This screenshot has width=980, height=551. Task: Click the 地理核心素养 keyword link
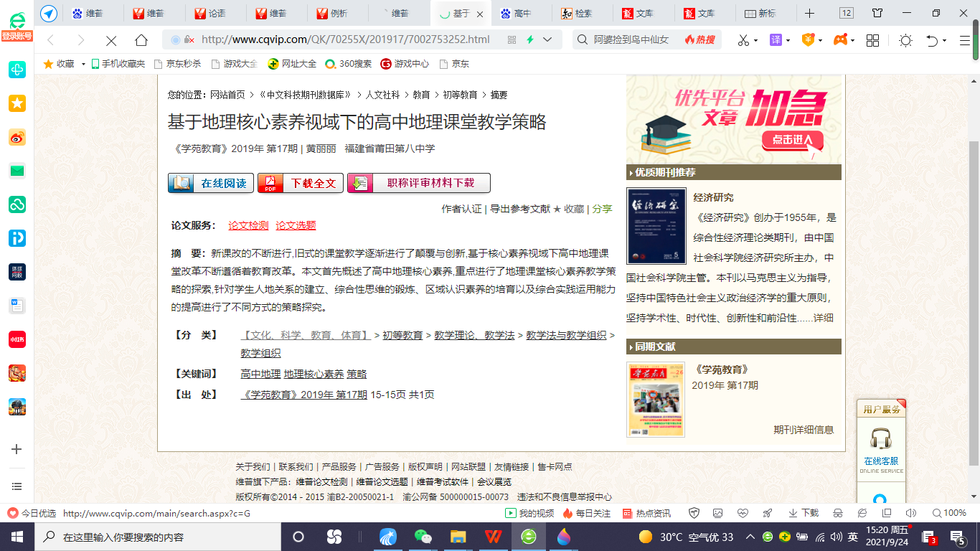(x=314, y=374)
